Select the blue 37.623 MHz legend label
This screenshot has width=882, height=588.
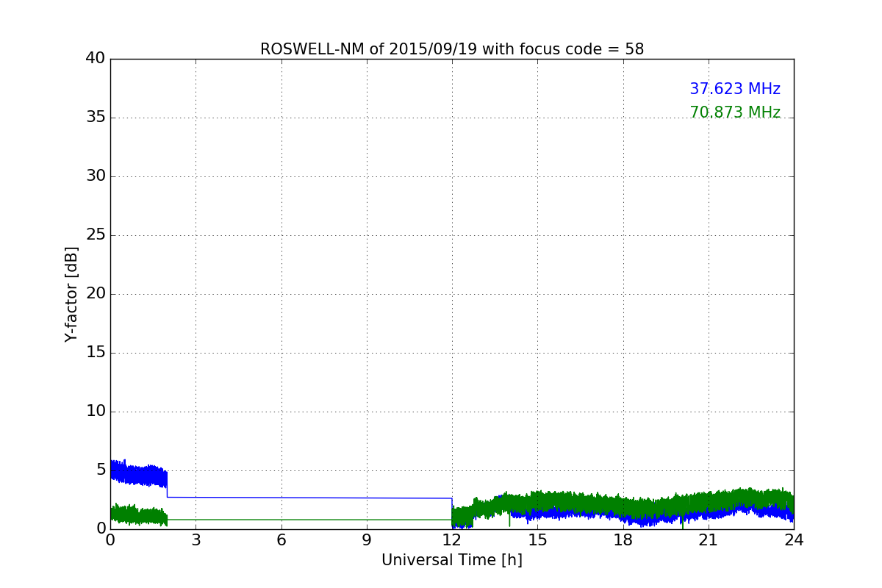click(735, 89)
